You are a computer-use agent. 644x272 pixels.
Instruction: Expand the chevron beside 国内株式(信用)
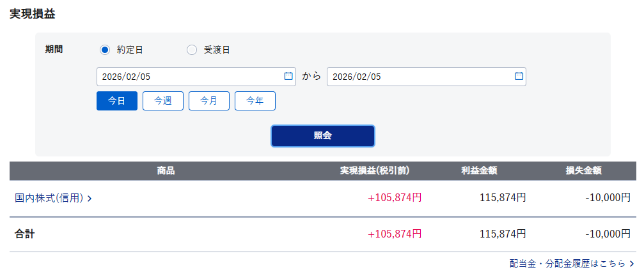coord(90,199)
